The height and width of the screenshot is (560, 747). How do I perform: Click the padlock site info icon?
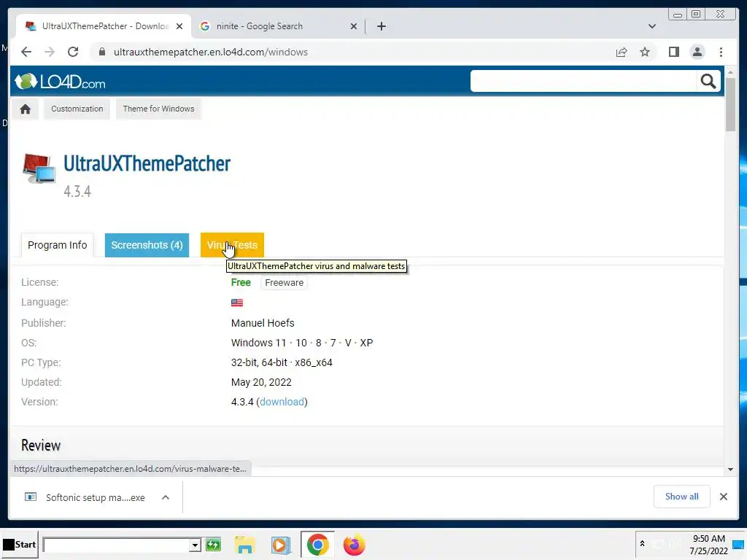(x=101, y=52)
